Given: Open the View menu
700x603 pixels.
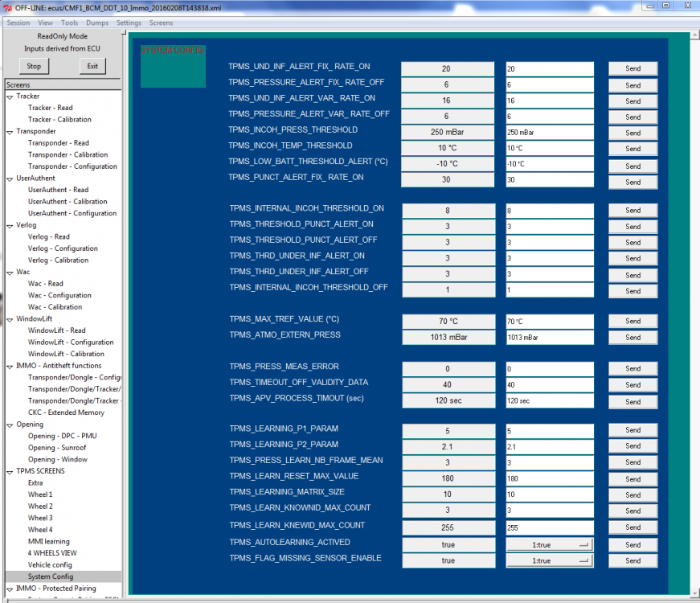Looking at the screenshot, I should [45, 23].
